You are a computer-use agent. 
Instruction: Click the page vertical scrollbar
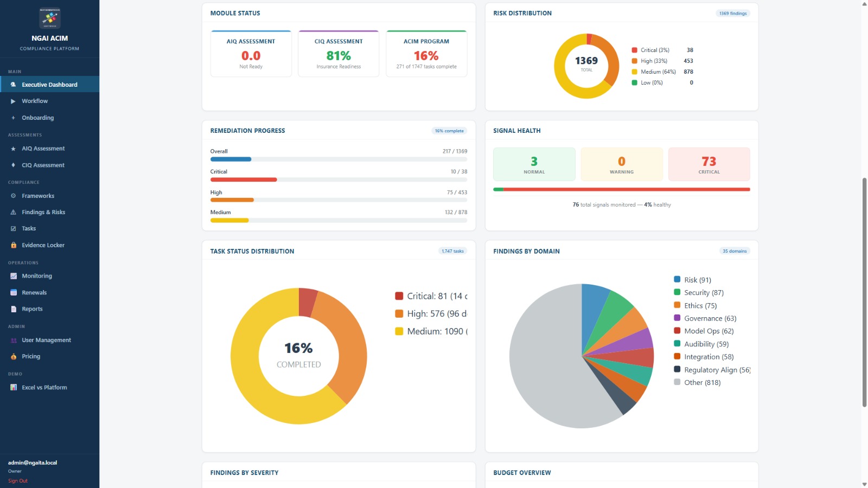(x=864, y=293)
